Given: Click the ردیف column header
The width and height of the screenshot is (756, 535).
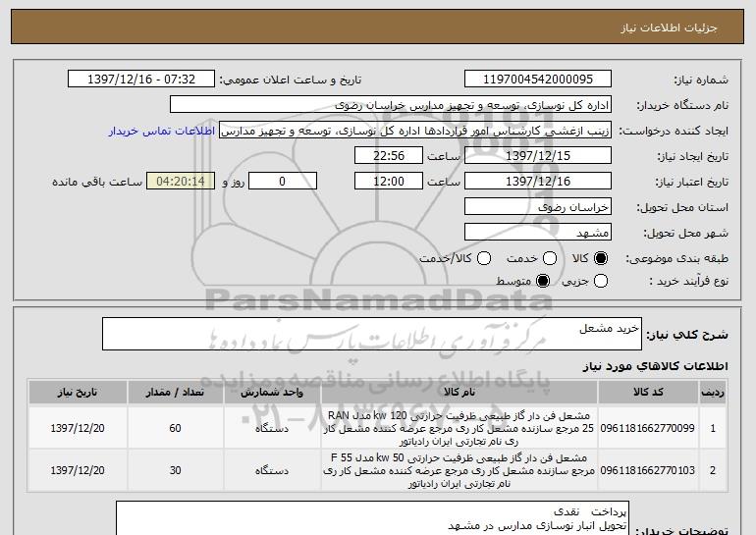Looking at the screenshot, I should pyautogui.click(x=713, y=393).
